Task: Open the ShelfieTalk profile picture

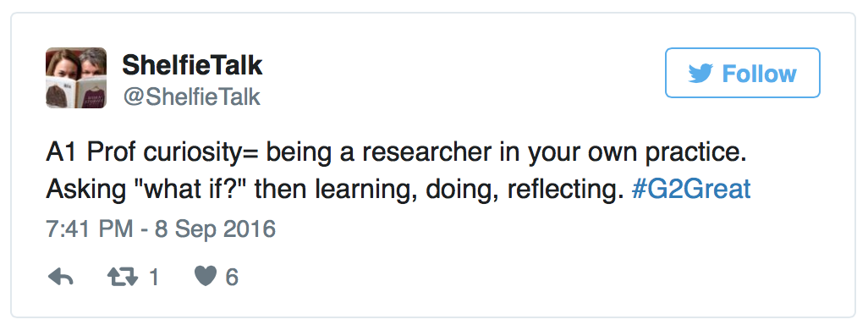Action: pyautogui.click(x=76, y=78)
